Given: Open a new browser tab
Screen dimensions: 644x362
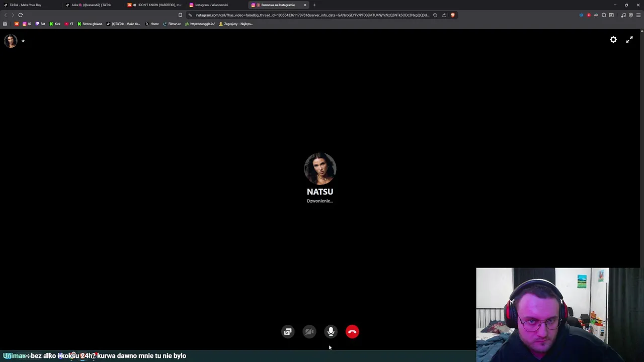Looking at the screenshot, I should click(314, 5).
